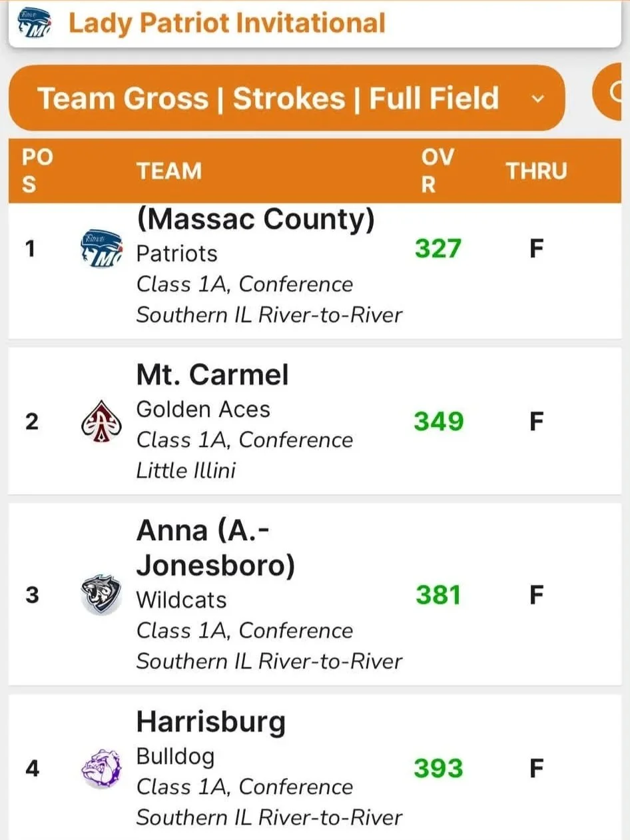Select the Anna (A.-Jonesboro) team name
Screen dimensions: 630x840
[216, 548]
